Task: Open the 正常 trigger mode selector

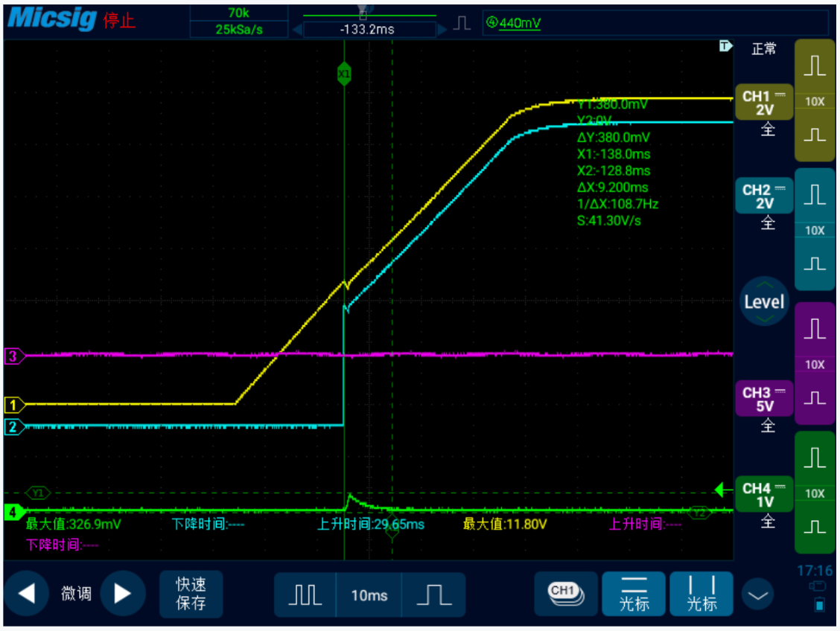Action: point(764,49)
